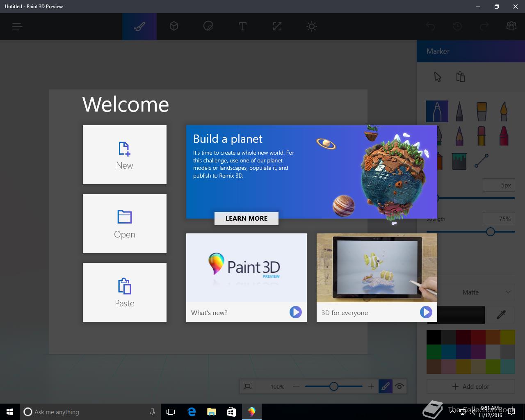Choose the purple palette swatch
The width and height of the screenshot is (525, 420).
[x=478, y=352]
